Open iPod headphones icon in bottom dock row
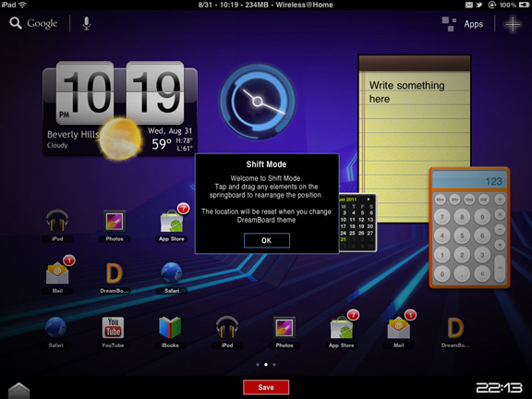532x399 pixels. click(227, 327)
